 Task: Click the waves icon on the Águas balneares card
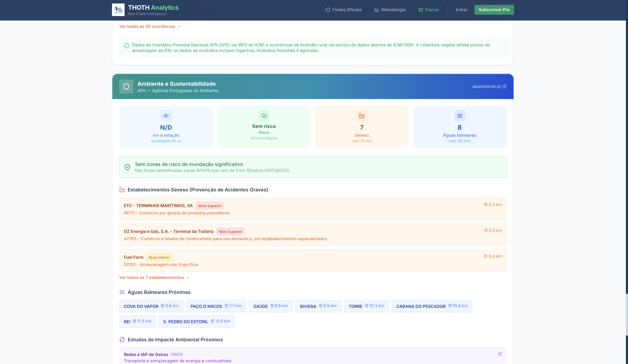(460, 116)
